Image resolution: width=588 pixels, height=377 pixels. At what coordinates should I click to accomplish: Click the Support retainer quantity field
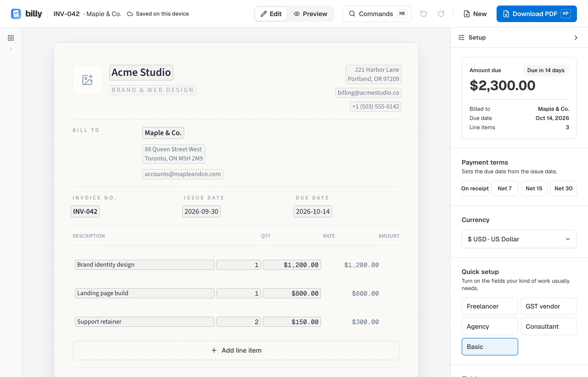point(238,322)
